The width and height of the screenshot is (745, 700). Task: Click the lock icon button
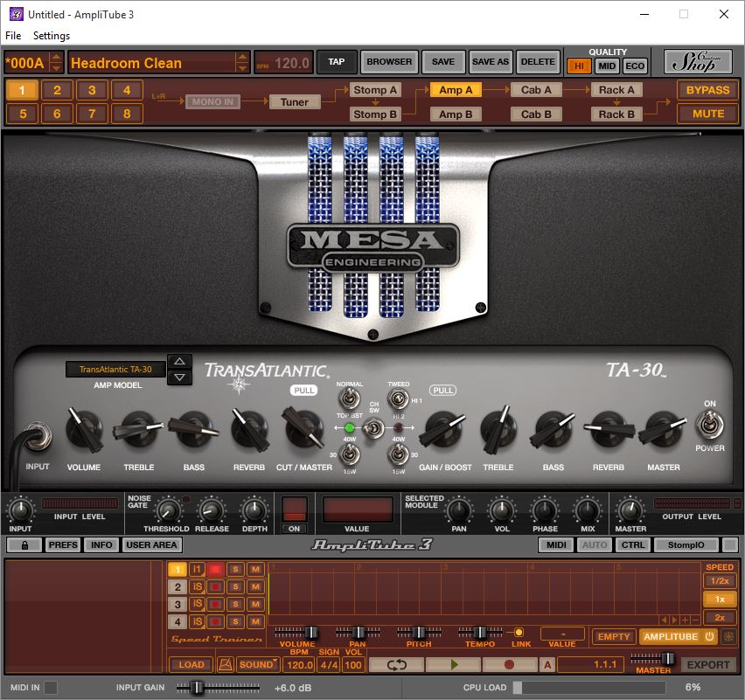24,544
